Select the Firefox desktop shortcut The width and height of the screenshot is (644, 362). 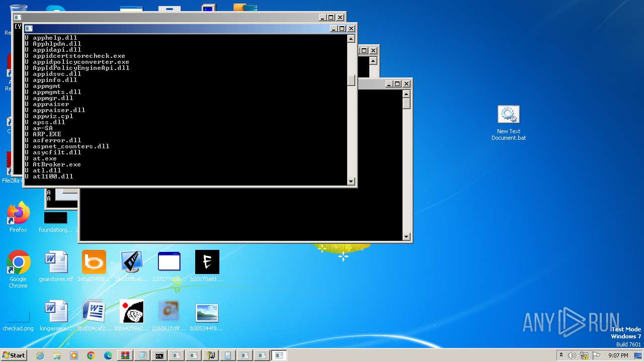18,217
